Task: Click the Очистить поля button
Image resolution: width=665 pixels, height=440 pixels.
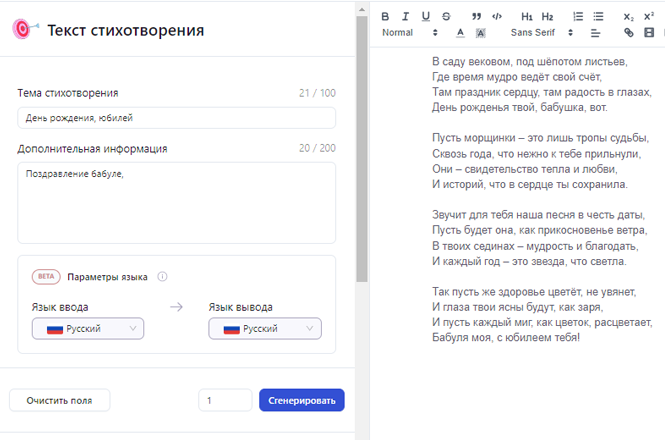Action: [x=59, y=400]
